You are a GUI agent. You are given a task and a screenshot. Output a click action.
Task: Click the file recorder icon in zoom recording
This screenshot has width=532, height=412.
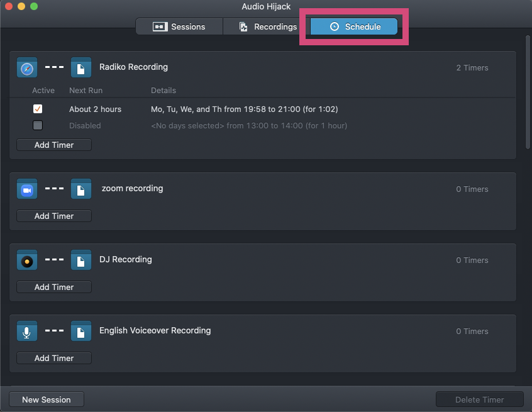80,189
